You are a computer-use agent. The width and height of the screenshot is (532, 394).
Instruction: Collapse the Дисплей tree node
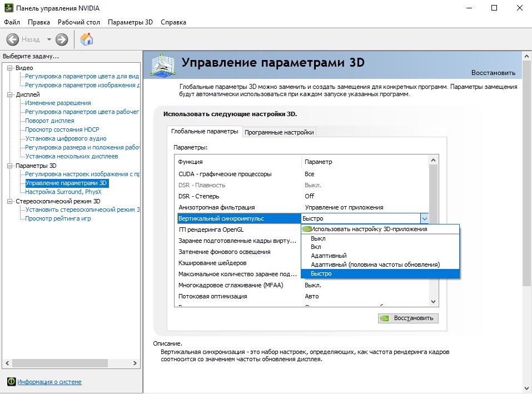point(10,94)
